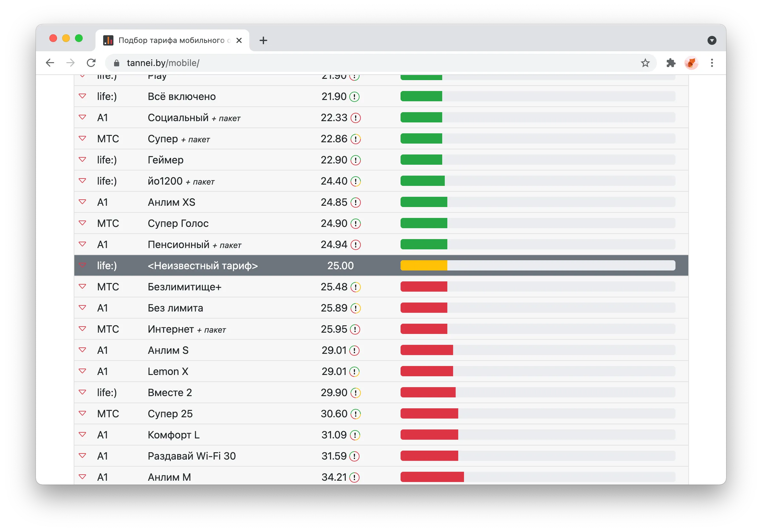Click the browser forward arrow
This screenshot has height=532, width=762.
pyautogui.click(x=70, y=63)
